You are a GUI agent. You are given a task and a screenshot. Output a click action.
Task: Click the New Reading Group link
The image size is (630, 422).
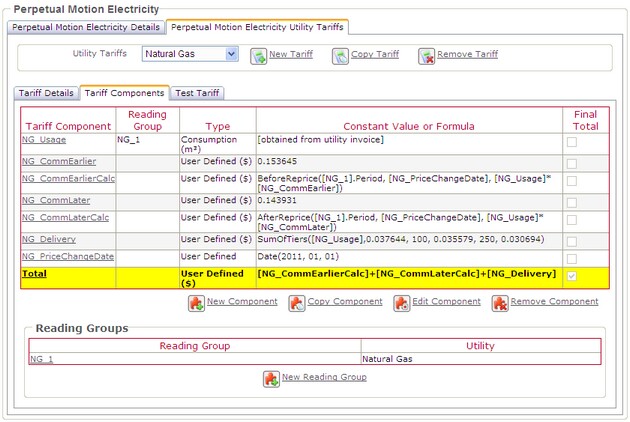pos(324,377)
